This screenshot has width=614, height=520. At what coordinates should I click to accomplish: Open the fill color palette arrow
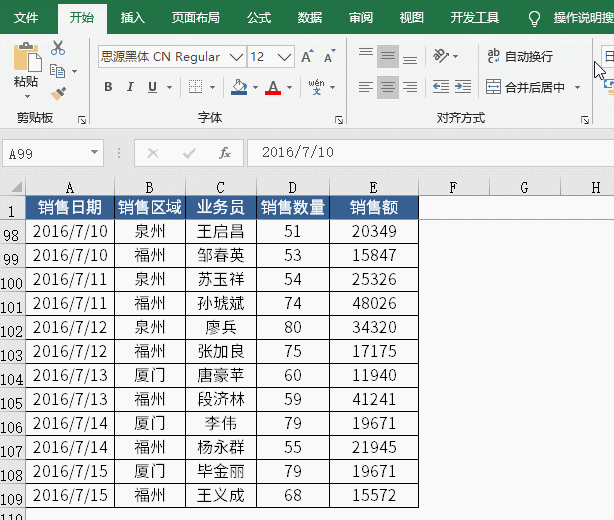255,87
